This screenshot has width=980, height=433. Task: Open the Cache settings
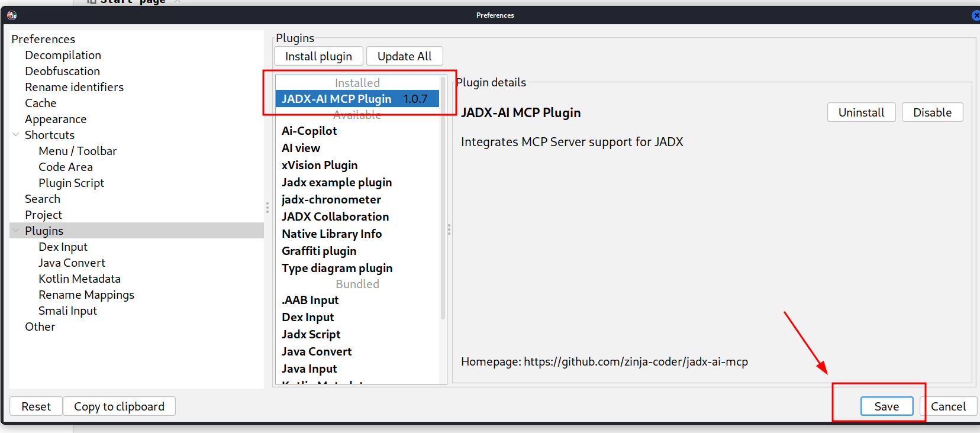[x=40, y=103]
